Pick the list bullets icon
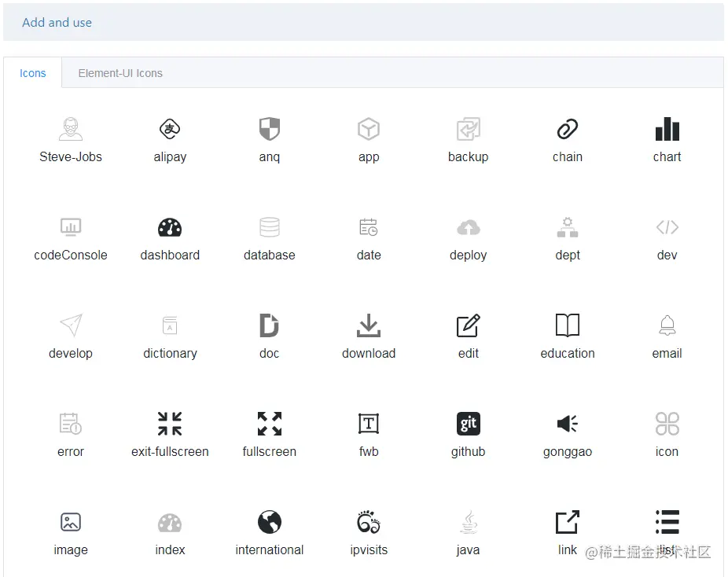 [667, 522]
